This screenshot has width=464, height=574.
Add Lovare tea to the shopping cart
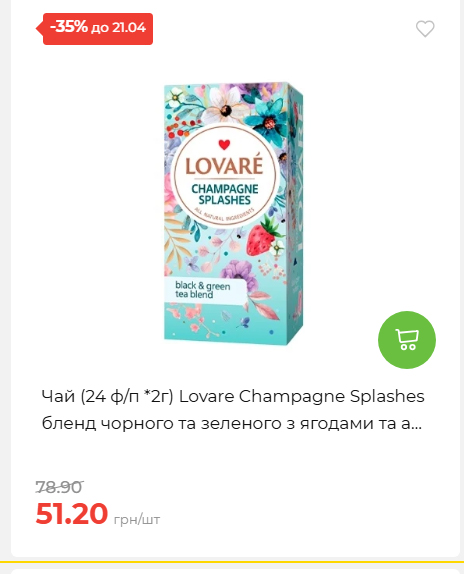click(407, 340)
